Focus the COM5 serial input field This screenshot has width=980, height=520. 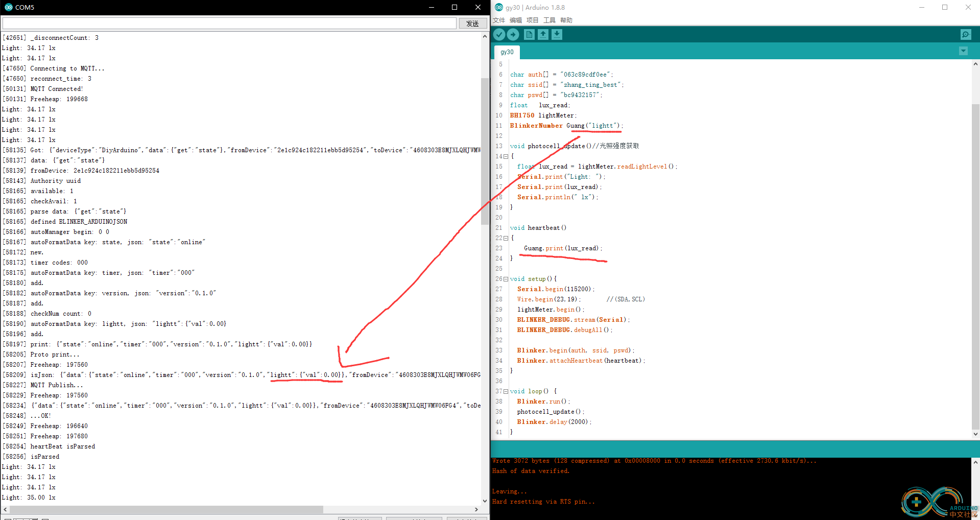pos(229,23)
